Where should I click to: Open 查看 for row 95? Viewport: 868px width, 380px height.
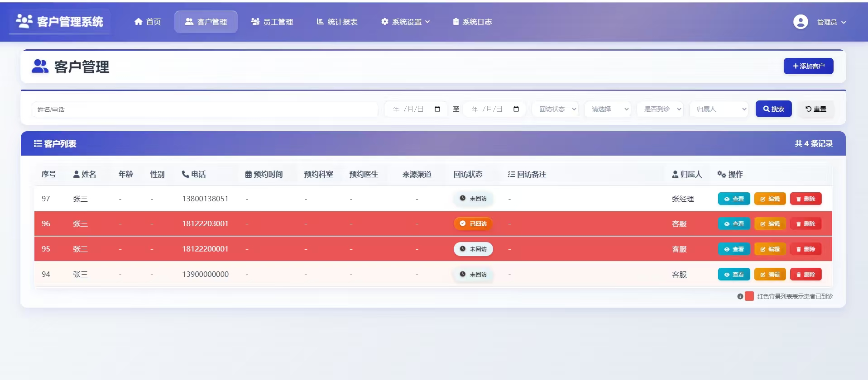coord(734,249)
